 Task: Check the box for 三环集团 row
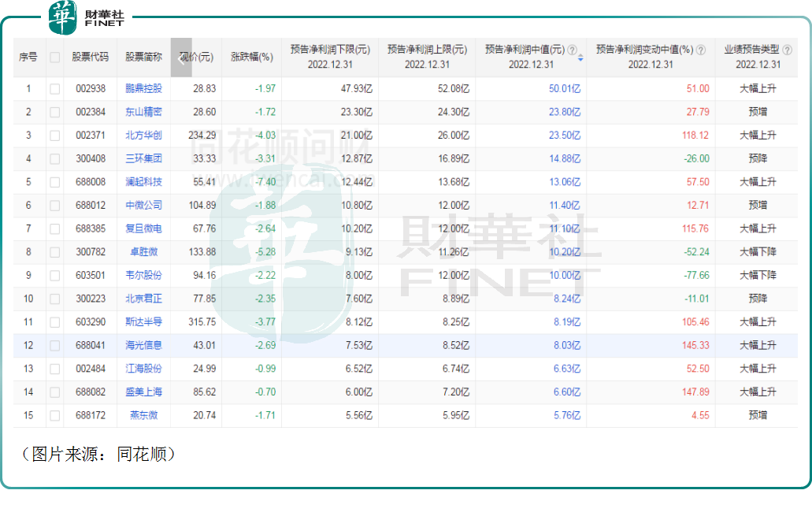pyautogui.click(x=55, y=159)
